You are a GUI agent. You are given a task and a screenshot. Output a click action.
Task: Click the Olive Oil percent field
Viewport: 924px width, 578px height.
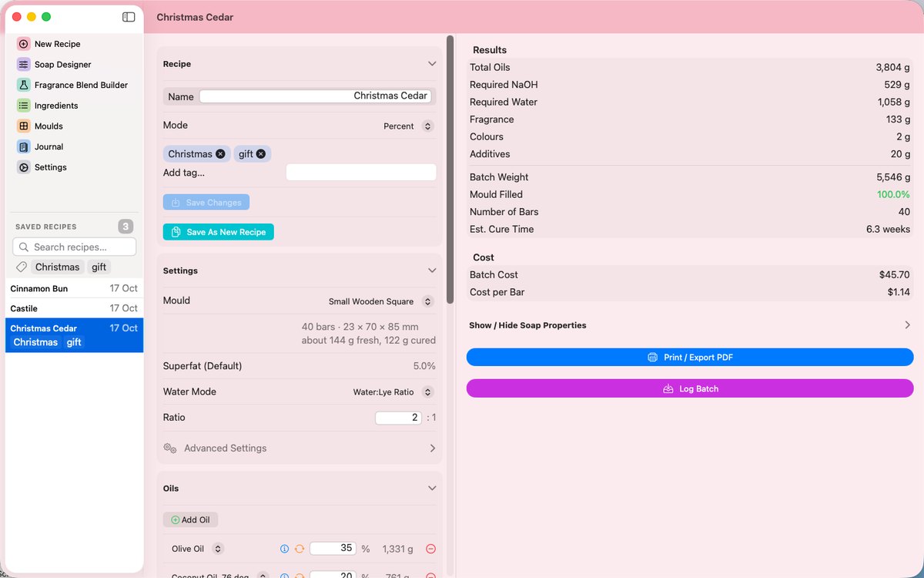pos(333,549)
